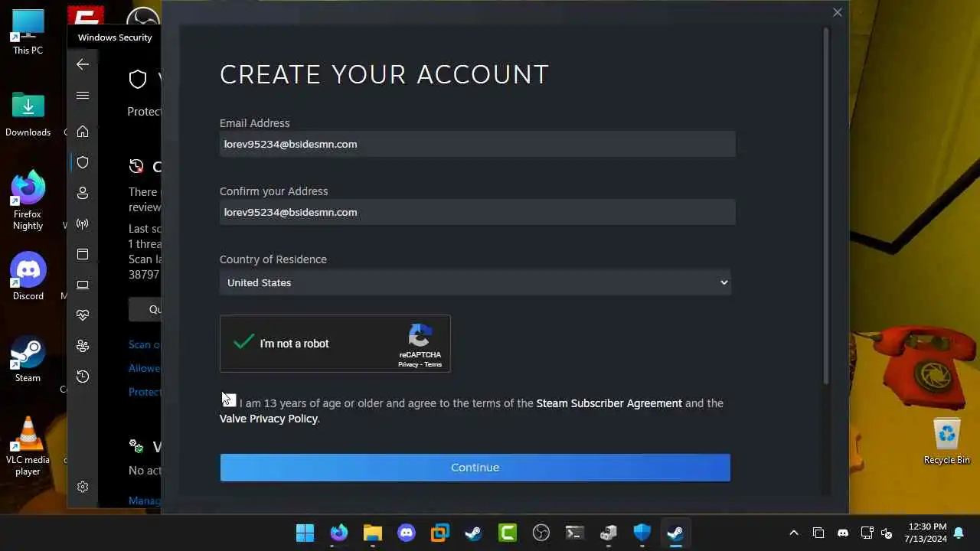The height and width of the screenshot is (551, 980).
Task: Show hidden icons chevron in system tray
Action: [x=794, y=533]
